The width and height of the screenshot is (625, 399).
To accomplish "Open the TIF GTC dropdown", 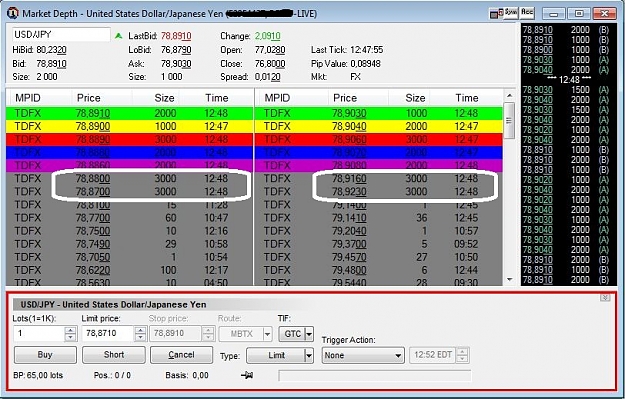I will click(x=309, y=334).
